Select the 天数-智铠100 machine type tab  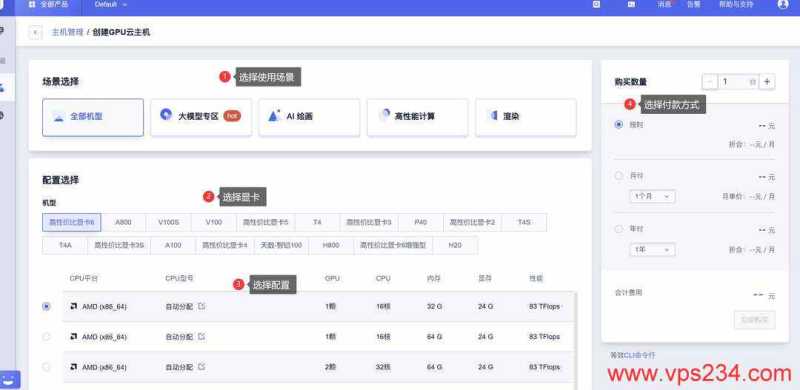[x=281, y=245]
